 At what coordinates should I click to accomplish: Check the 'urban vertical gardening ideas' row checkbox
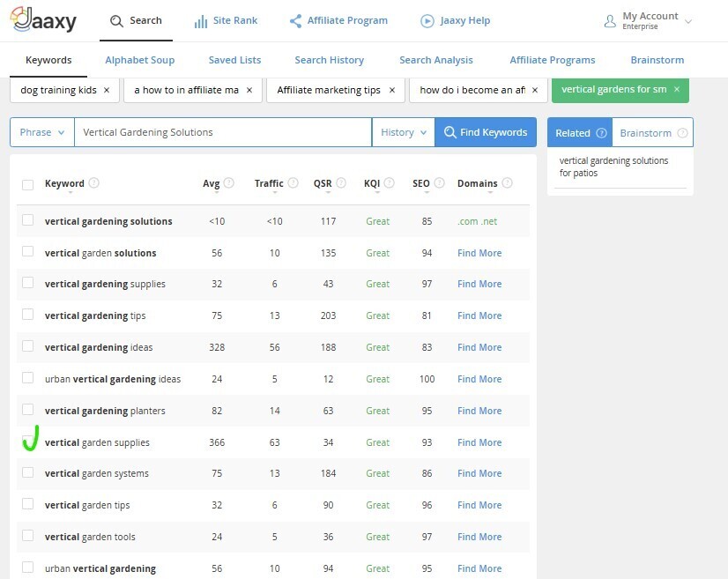pyautogui.click(x=28, y=377)
